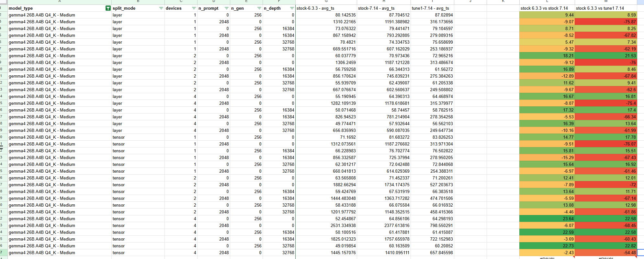Select the cell with value 669.551716

point(326,49)
